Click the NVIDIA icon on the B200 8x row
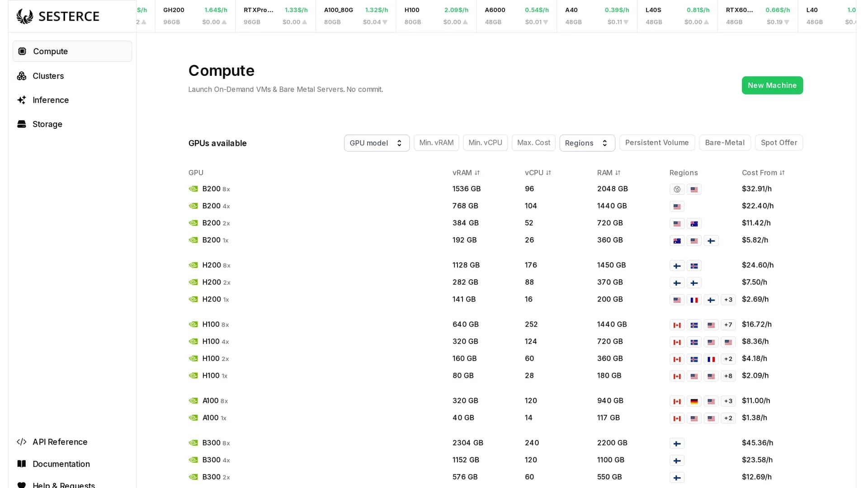 (x=193, y=189)
